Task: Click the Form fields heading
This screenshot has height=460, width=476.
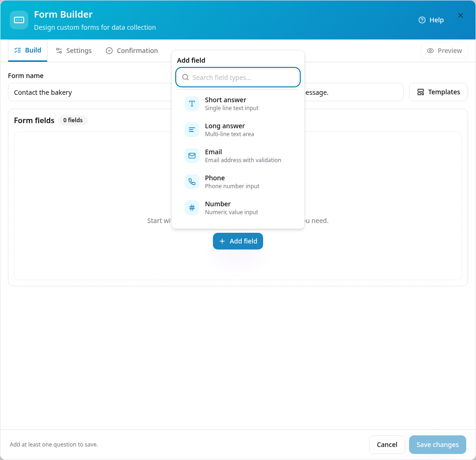Action: point(34,120)
